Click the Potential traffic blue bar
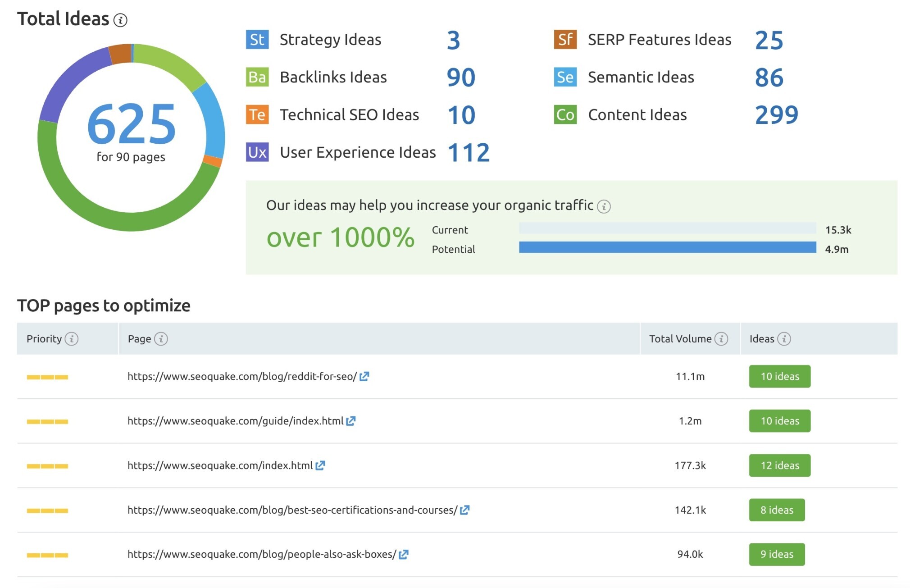 pyautogui.click(x=667, y=247)
